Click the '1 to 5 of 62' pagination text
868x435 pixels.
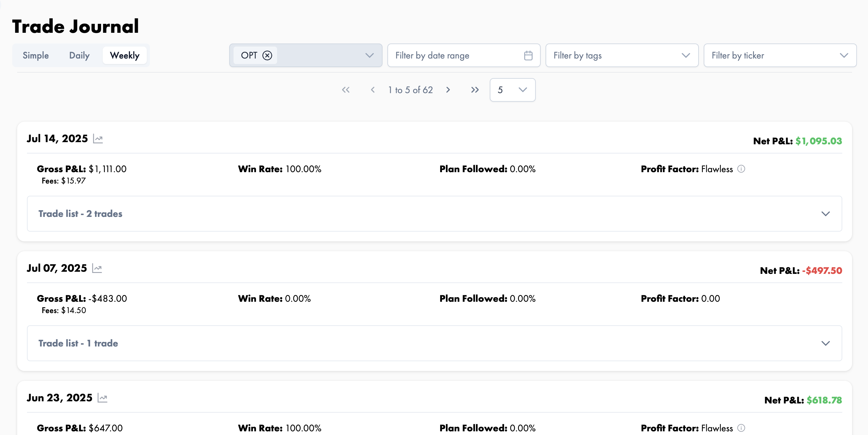[x=410, y=90]
